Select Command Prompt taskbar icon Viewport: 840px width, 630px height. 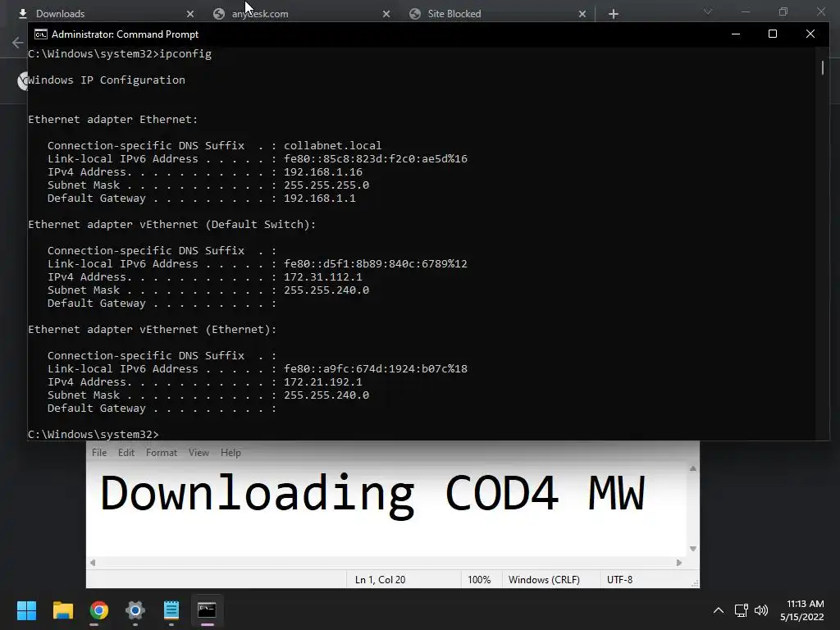point(207,610)
